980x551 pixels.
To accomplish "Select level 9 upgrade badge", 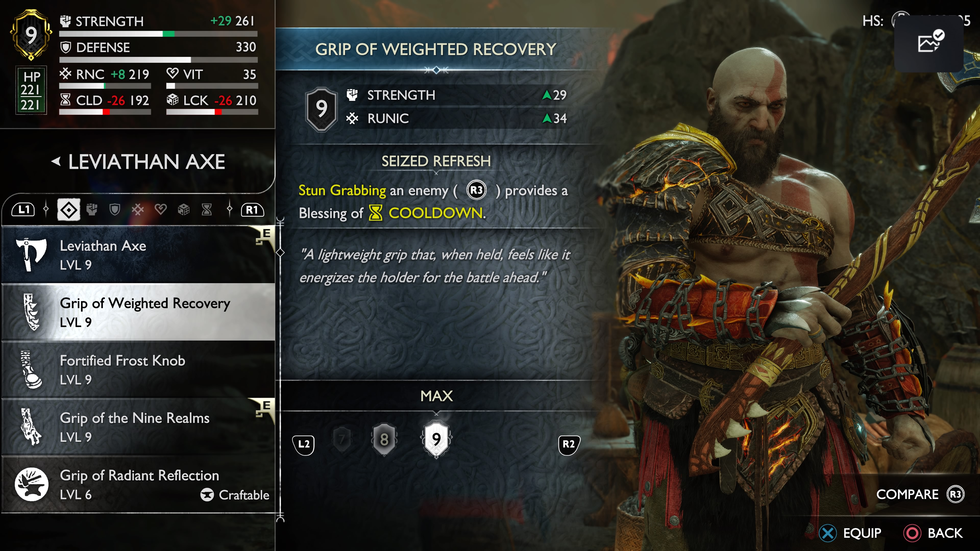I will (x=436, y=439).
